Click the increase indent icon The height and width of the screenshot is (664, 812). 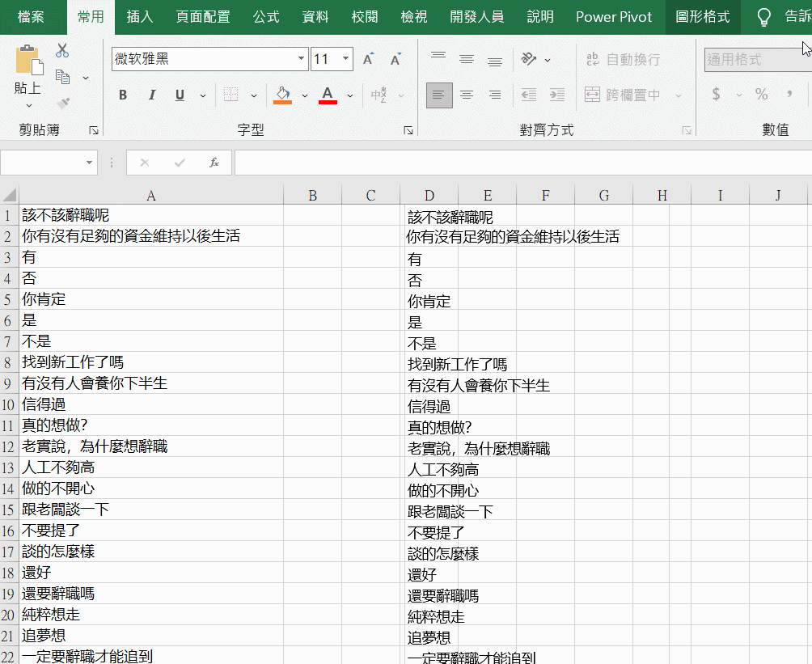pyautogui.click(x=557, y=95)
